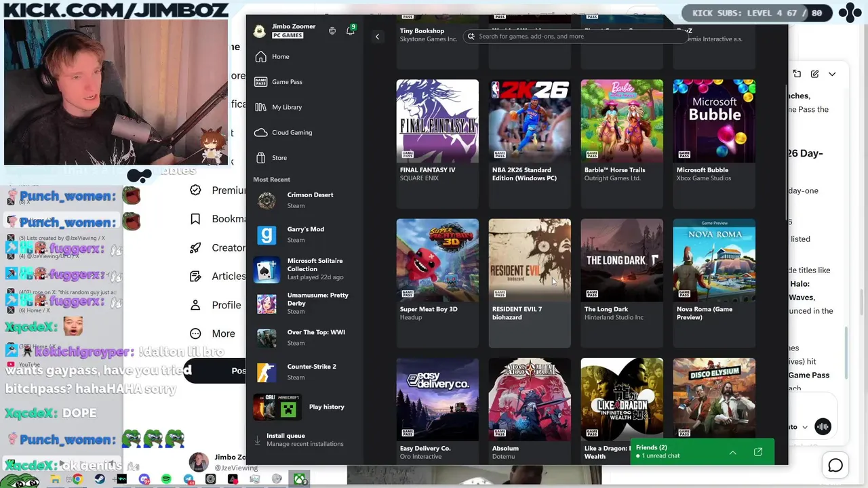Open Discord from the taskbar
This screenshot has height=488, width=868.
click(x=144, y=479)
